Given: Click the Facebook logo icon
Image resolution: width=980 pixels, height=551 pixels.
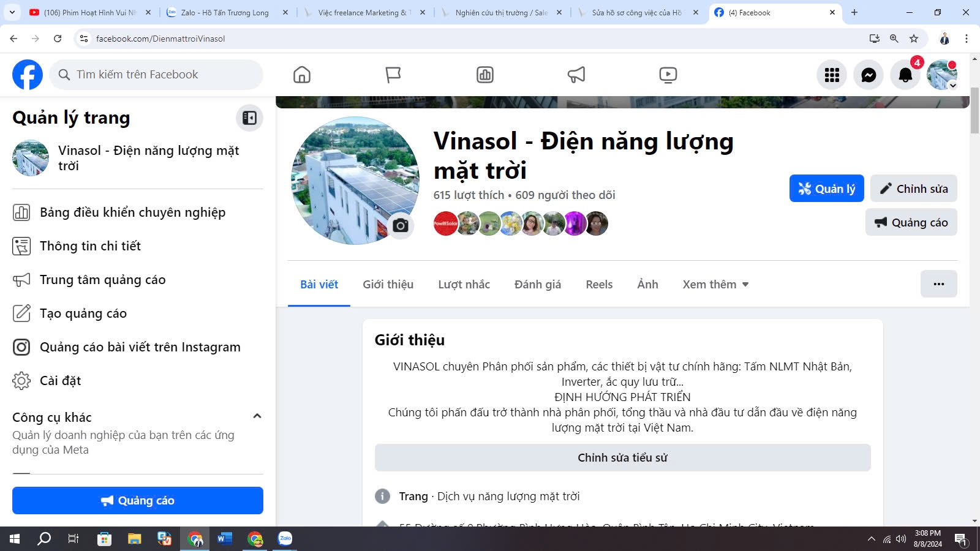Looking at the screenshot, I should (x=28, y=75).
